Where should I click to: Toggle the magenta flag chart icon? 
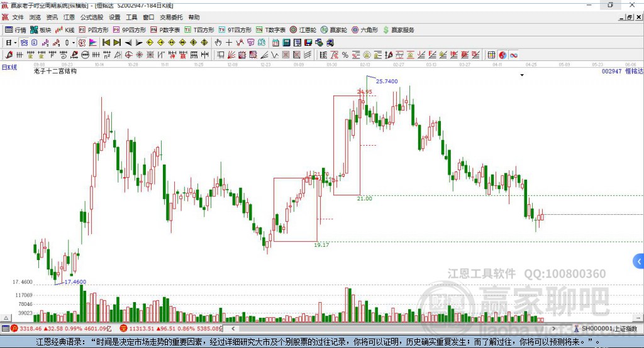[93, 43]
